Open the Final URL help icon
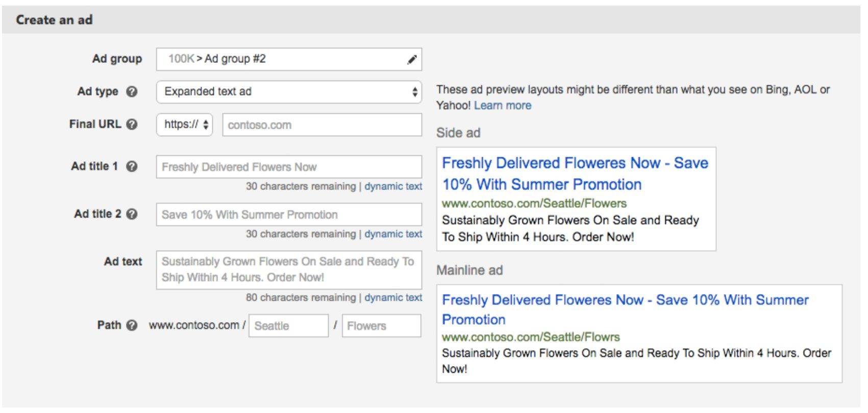868x413 pixels. [132, 124]
